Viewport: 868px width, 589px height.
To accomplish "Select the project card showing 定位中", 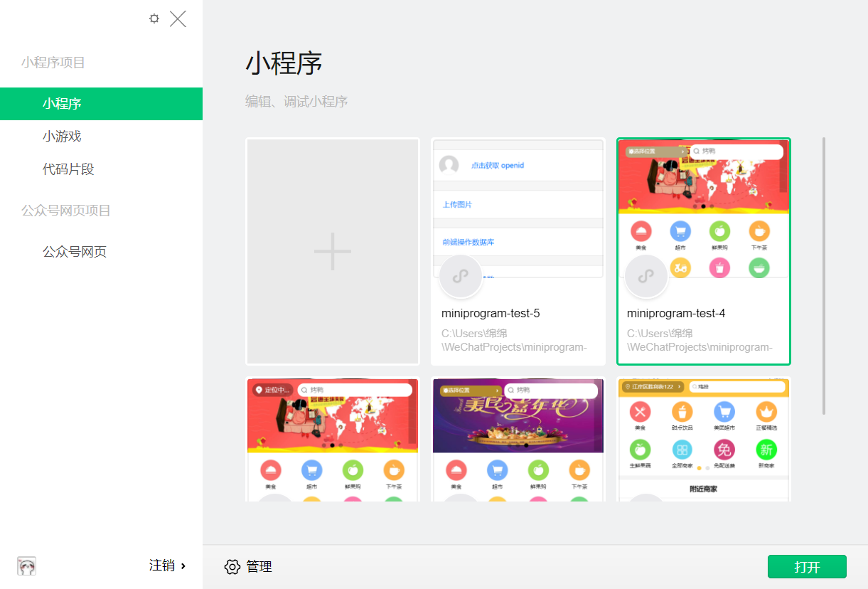I will point(333,440).
